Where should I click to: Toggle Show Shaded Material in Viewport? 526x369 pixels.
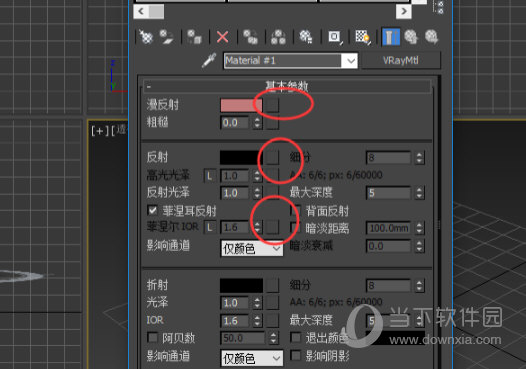pyautogui.click(x=362, y=37)
